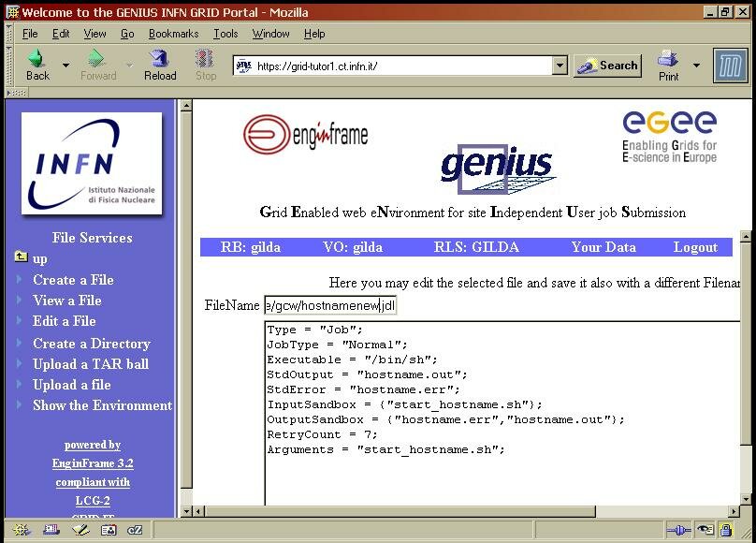Click the EGEE logo
Screen dimensions: 756x543
click(669, 137)
